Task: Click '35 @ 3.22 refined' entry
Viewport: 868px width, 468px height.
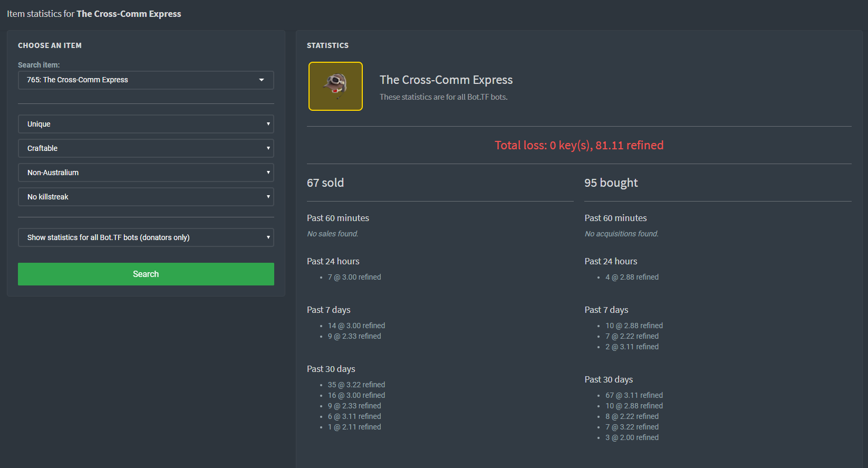Action: click(356, 385)
